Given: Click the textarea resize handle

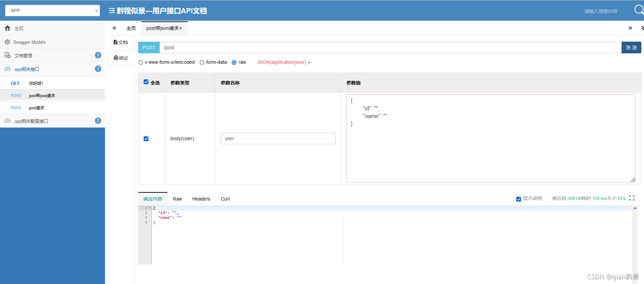Looking at the screenshot, I should pos(633,179).
